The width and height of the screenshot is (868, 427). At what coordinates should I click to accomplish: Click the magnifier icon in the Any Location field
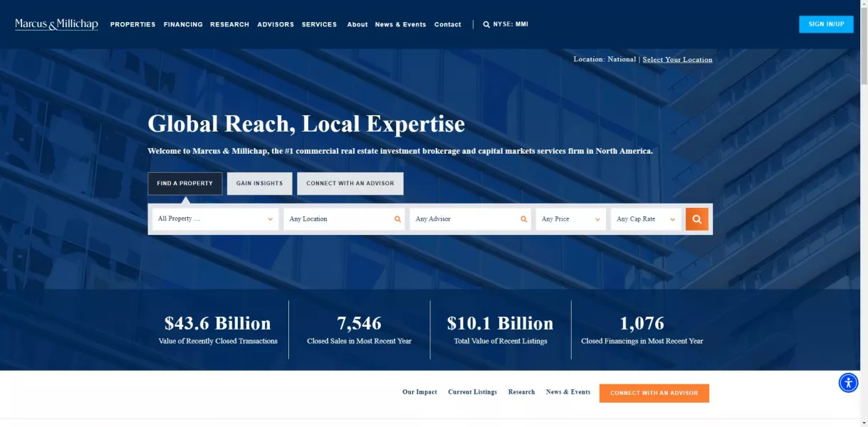tap(397, 219)
